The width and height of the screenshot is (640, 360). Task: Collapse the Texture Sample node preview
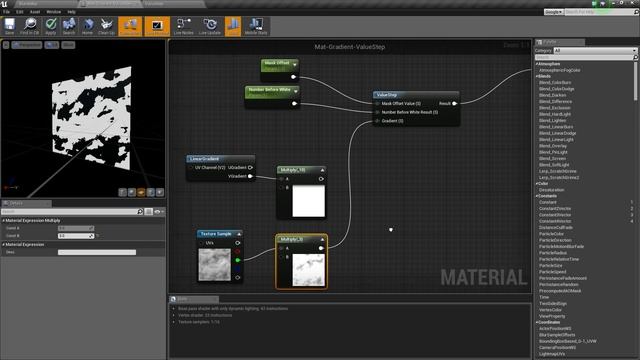pos(239,234)
